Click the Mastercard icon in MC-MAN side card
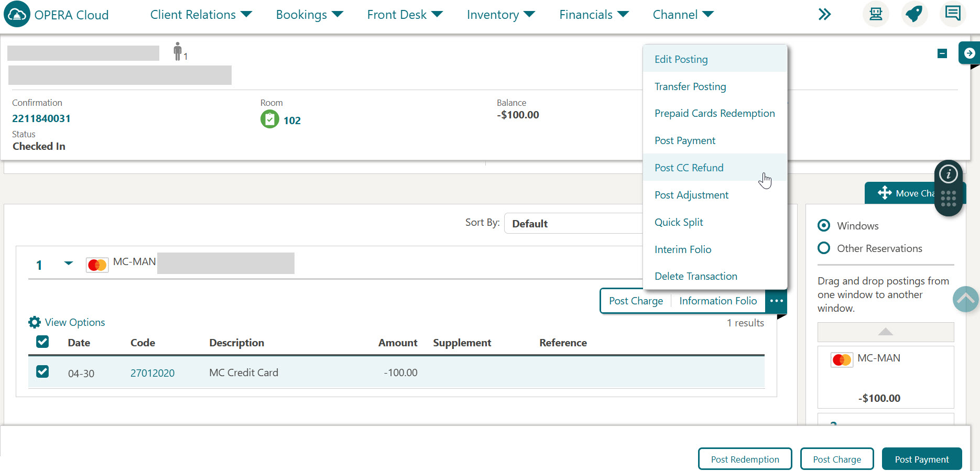The width and height of the screenshot is (980, 471). pos(842,360)
